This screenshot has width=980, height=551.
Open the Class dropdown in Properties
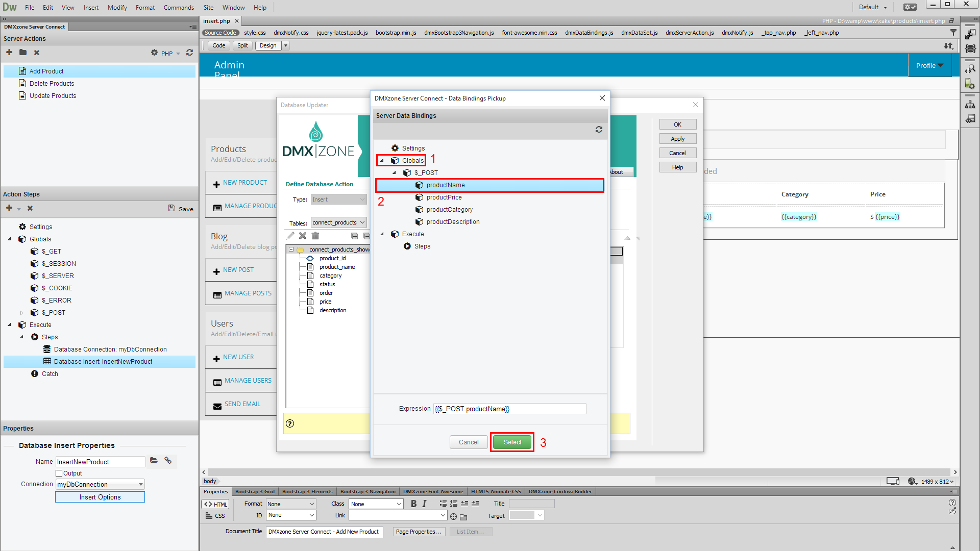[x=376, y=504]
